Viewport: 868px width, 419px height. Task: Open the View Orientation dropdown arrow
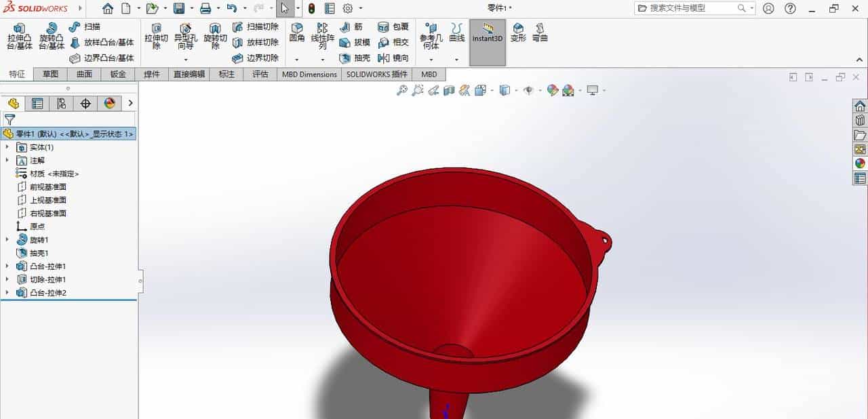point(515,89)
